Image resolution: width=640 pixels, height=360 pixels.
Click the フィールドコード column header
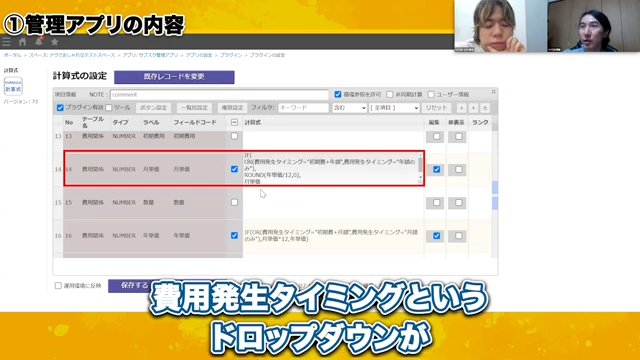click(x=195, y=122)
